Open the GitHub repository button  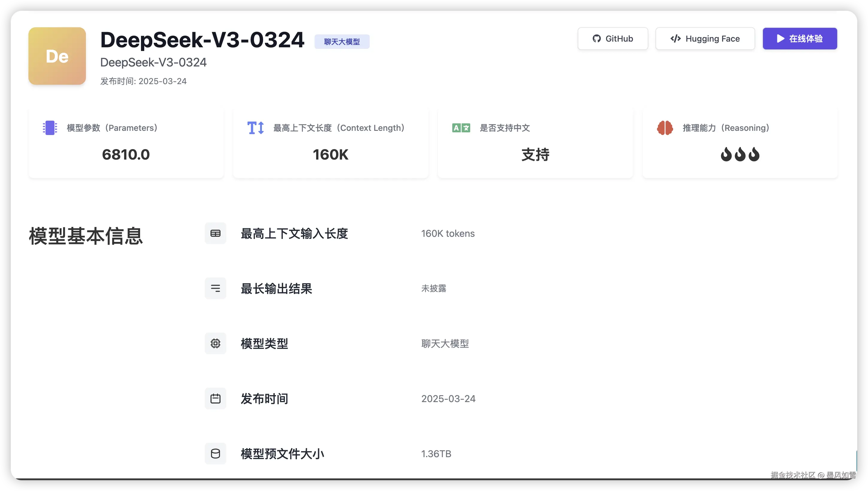tap(612, 39)
